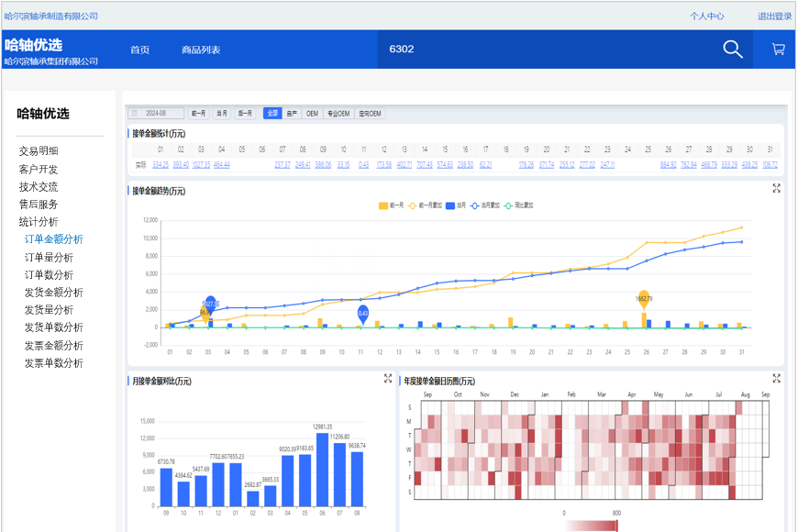Select 订单量分析 in sidebar
798x532 pixels.
click(x=49, y=257)
